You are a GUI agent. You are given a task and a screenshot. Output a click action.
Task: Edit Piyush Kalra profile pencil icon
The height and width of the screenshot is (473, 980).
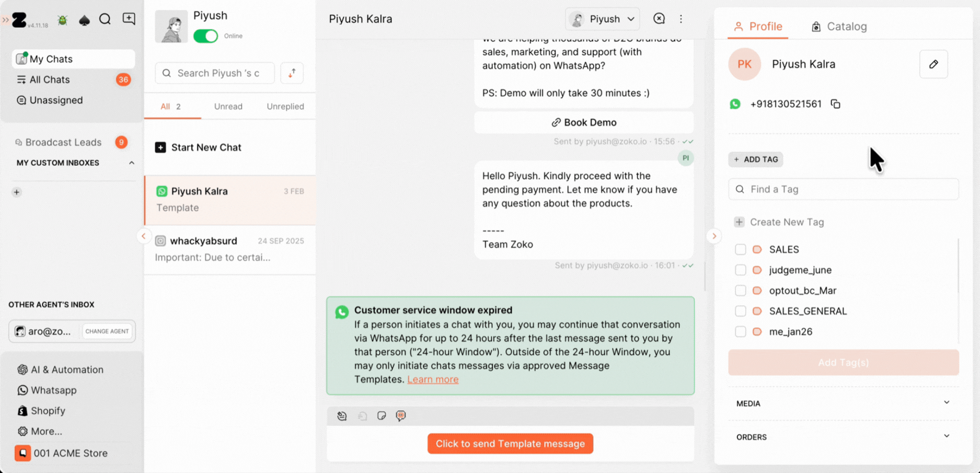click(933, 64)
